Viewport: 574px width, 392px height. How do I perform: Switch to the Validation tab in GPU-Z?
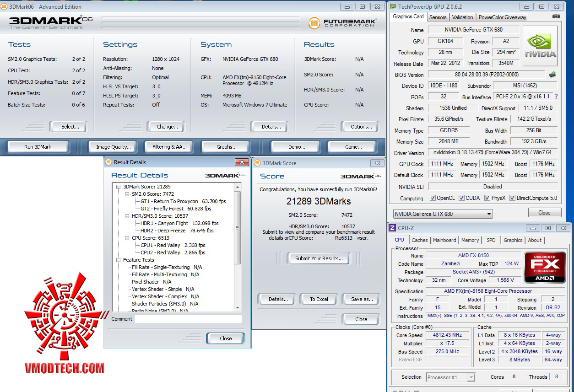point(462,17)
